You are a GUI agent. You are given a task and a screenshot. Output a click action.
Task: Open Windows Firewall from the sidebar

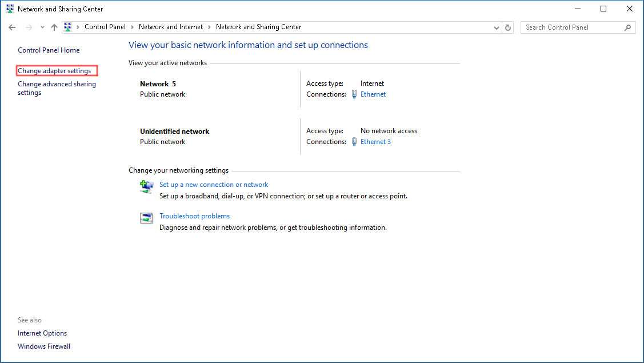pyautogui.click(x=44, y=346)
